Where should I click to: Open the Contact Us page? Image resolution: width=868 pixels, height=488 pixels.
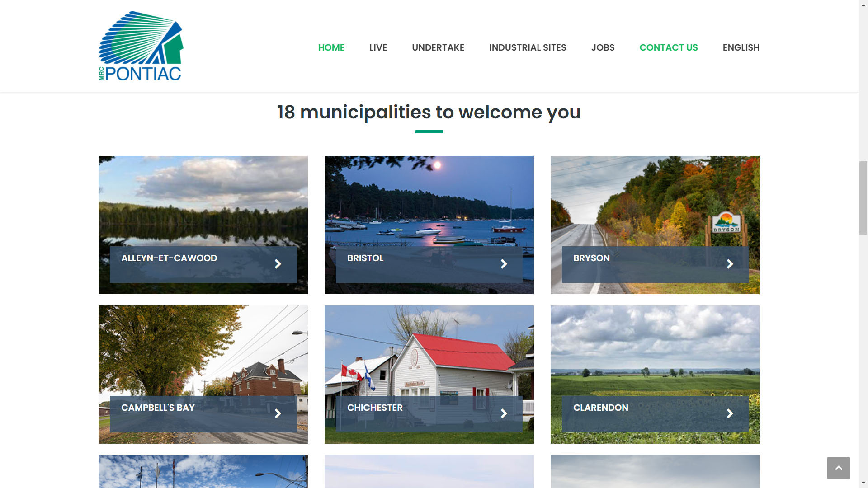pyautogui.click(x=668, y=47)
